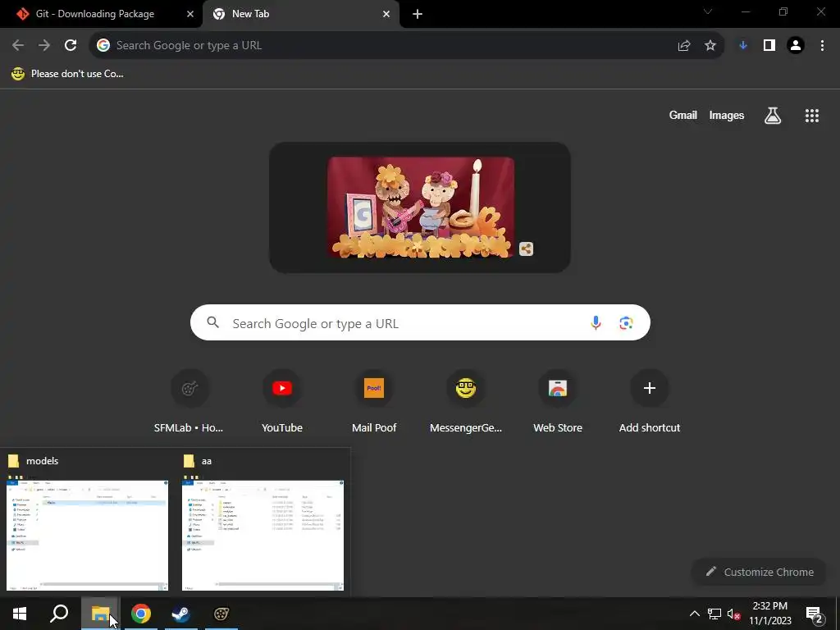
Task: Expand the tab search chevron
Action: (x=708, y=11)
